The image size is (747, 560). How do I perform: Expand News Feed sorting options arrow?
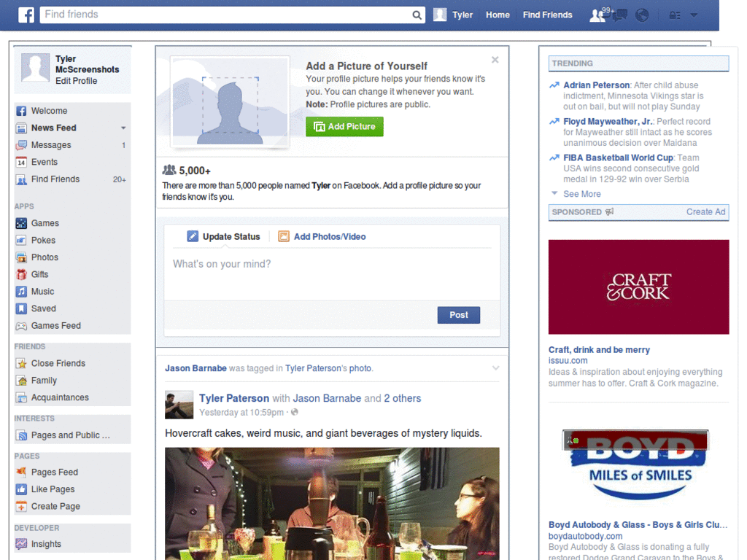coord(123,128)
